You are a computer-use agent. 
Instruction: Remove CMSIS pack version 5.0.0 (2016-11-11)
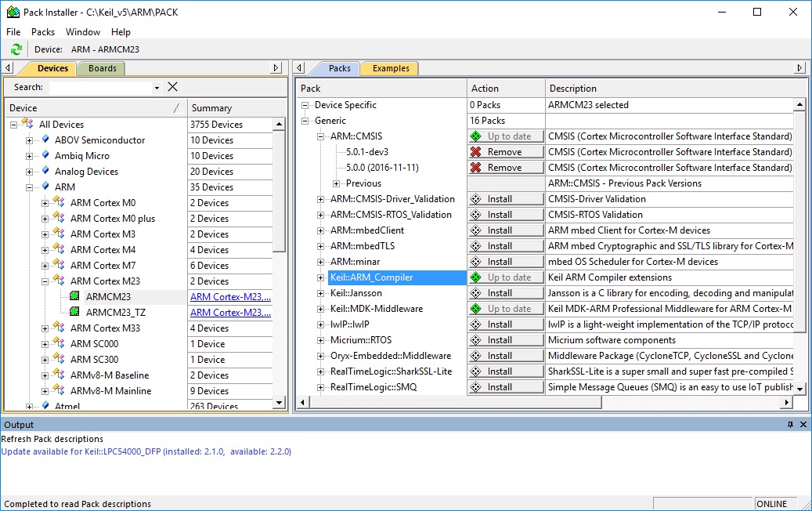pyautogui.click(x=505, y=168)
